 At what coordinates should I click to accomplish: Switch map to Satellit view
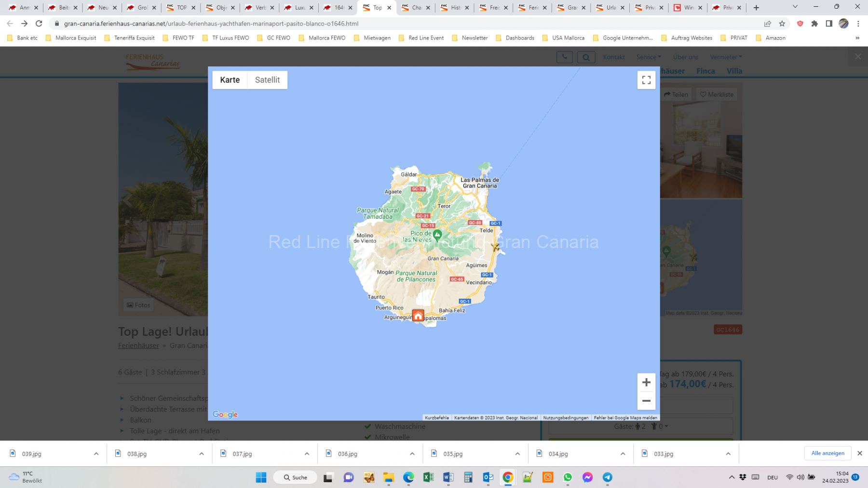(267, 80)
